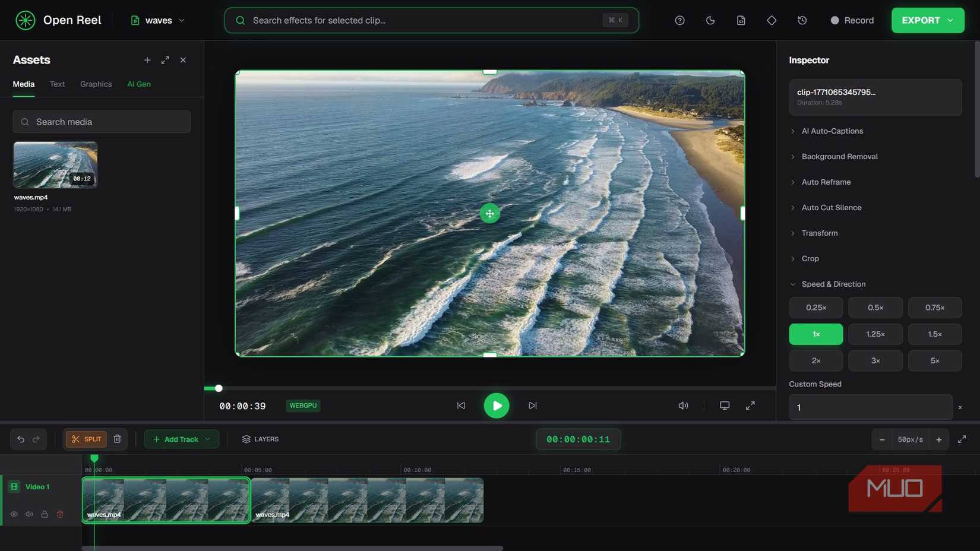The image size is (980, 551).
Task: Click the Split scissors tool
Action: tap(86, 439)
